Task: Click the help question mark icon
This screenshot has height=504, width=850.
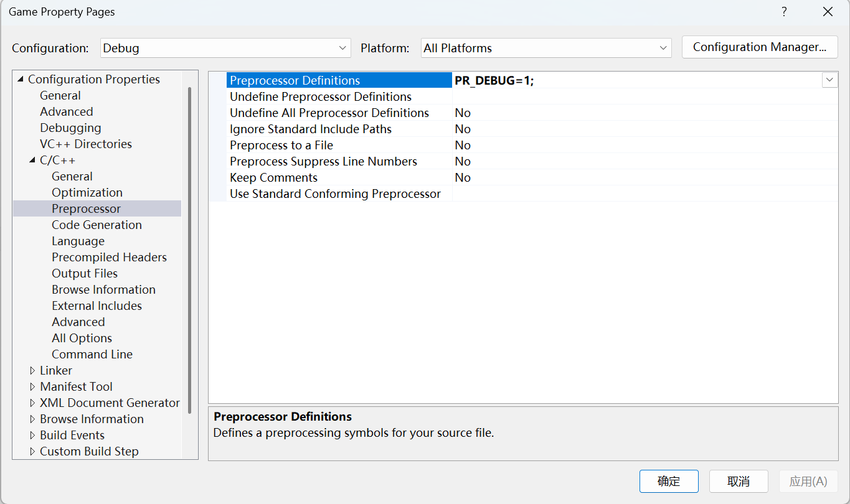Action: pyautogui.click(x=784, y=11)
